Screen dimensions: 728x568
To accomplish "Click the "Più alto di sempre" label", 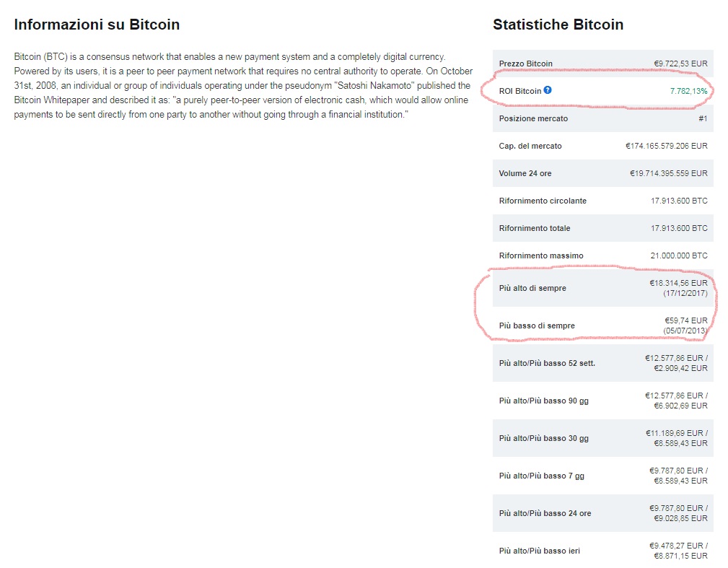I will [x=532, y=288].
